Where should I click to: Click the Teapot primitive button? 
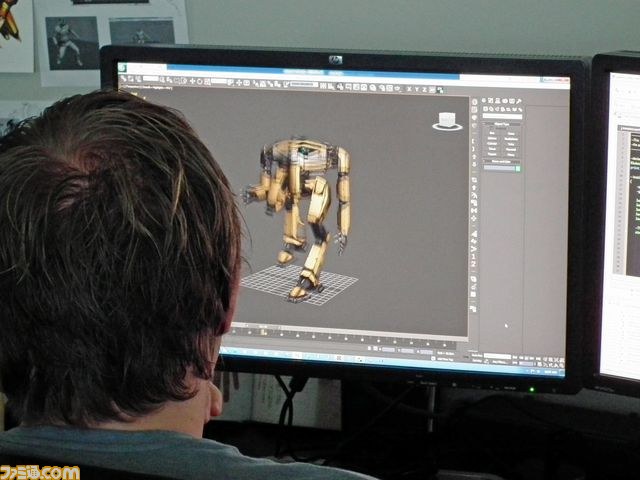(x=492, y=154)
